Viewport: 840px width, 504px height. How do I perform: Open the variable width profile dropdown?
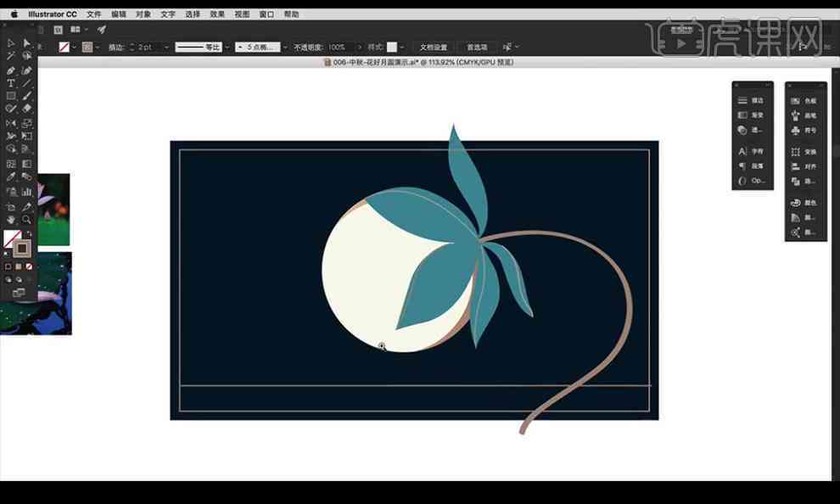[227, 48]
